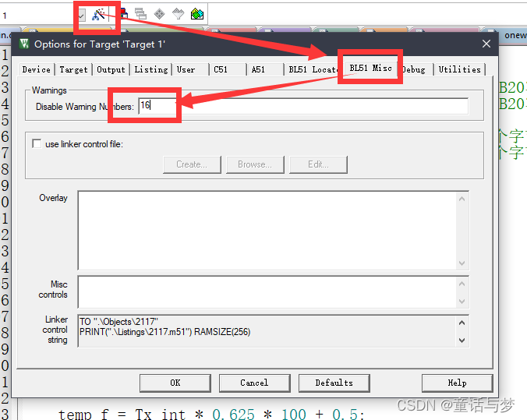Click Linker control string scroll up arrow
The height and width of the screenshot is (420, 527).
click(462, 323)
